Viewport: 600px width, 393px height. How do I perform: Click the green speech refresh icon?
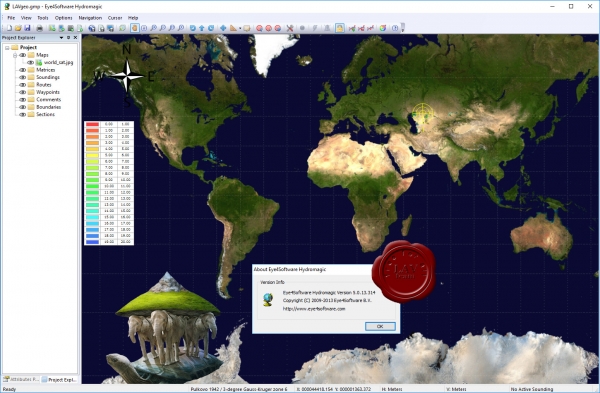click(x=122, y=28)
